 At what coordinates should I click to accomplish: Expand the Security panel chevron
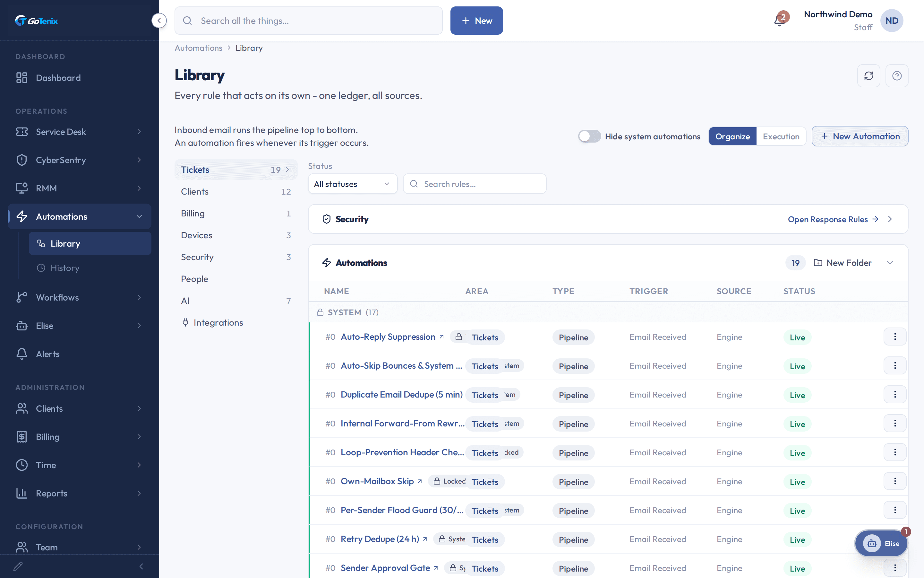tap(890, 219)
